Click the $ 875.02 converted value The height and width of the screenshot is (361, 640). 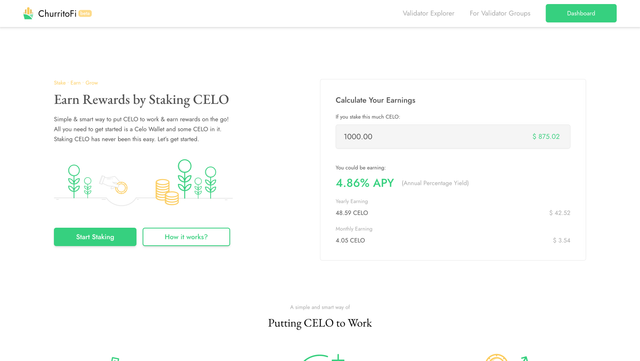[546, 136]
